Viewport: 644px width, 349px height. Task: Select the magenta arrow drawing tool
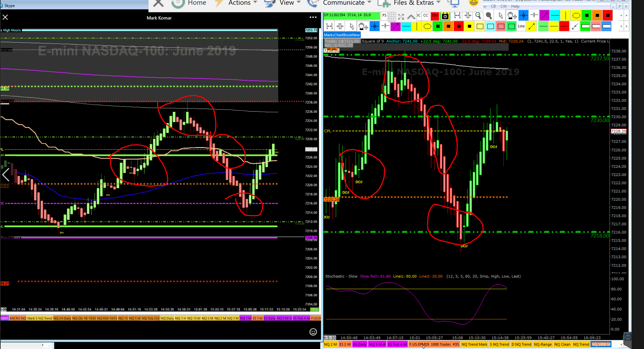(x=544, y=16)
